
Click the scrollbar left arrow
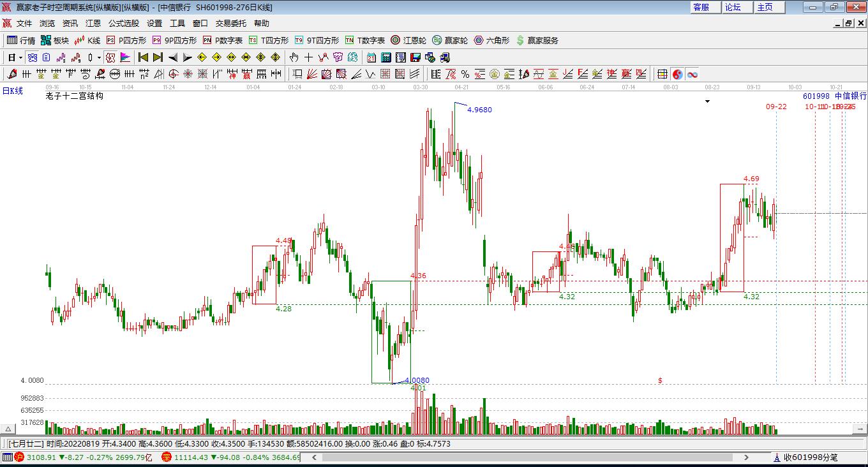pyautogui.click(x=313, y=457)
